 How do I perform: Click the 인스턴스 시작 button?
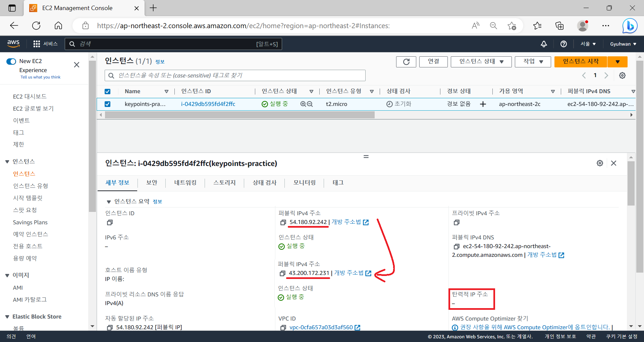pos(581,62)
